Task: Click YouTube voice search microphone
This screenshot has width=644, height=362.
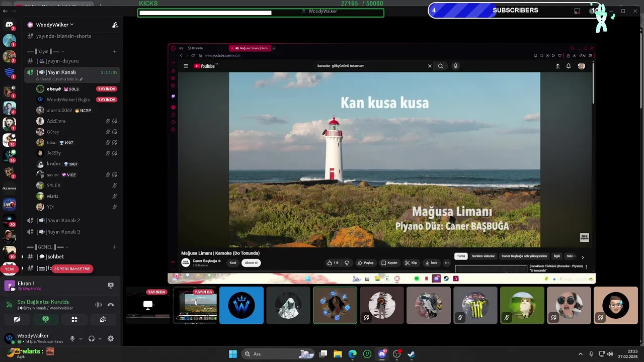Action: (455, 66)
